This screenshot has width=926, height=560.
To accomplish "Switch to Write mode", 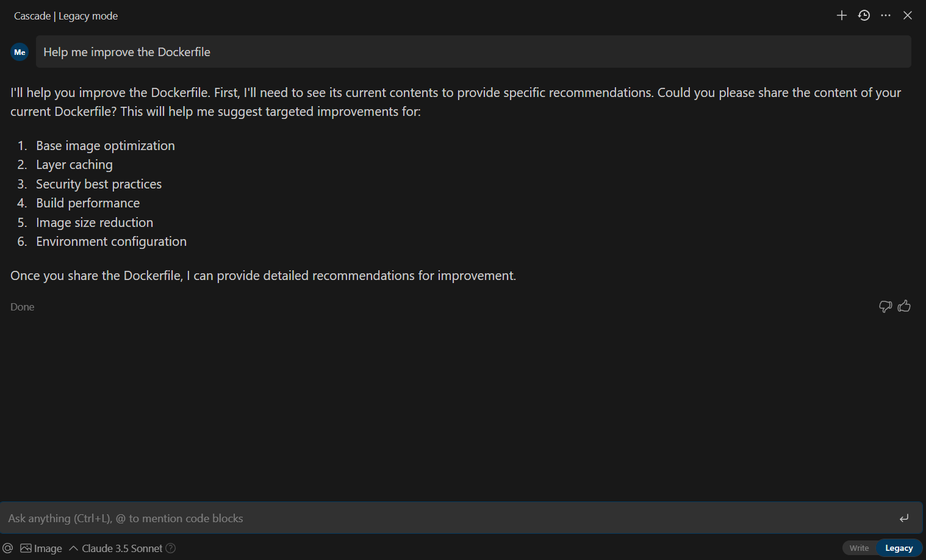I will click(859, 548).
